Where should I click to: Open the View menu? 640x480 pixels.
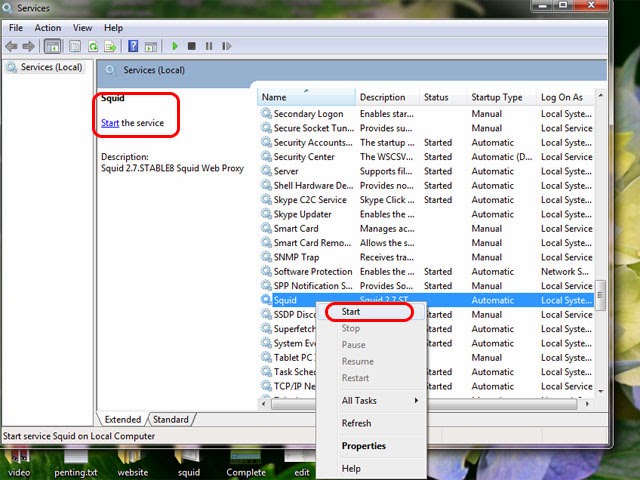[x=82, y=28]
